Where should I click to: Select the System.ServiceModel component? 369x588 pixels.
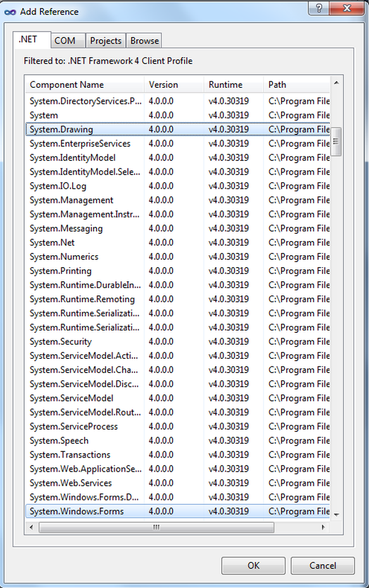pos(178,398)
